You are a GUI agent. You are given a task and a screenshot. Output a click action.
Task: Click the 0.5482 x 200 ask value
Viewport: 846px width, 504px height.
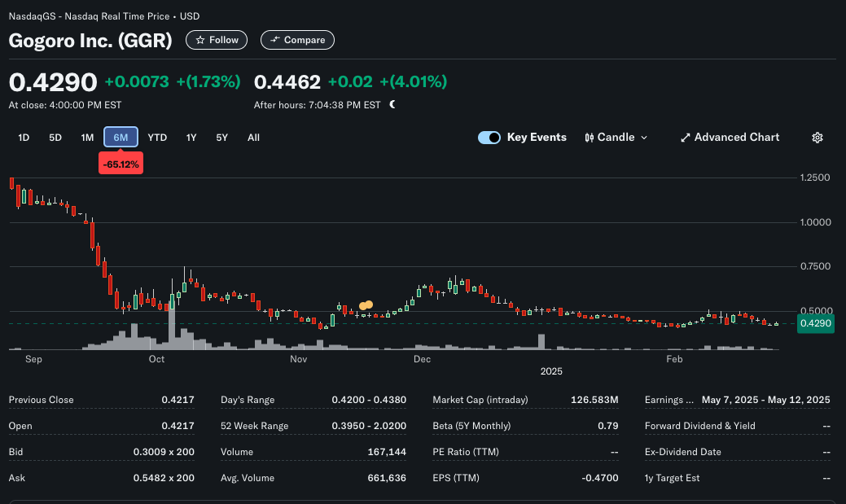(x=164, y=478)
